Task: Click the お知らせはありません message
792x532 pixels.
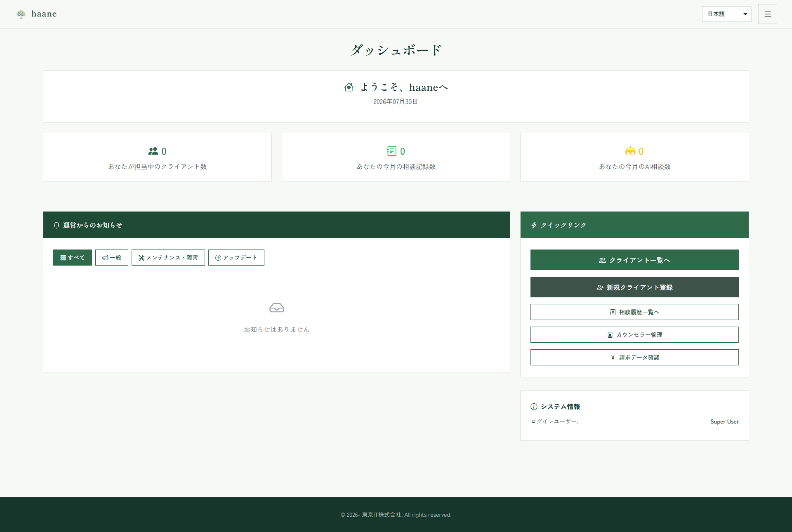Action: coord(277,330)
